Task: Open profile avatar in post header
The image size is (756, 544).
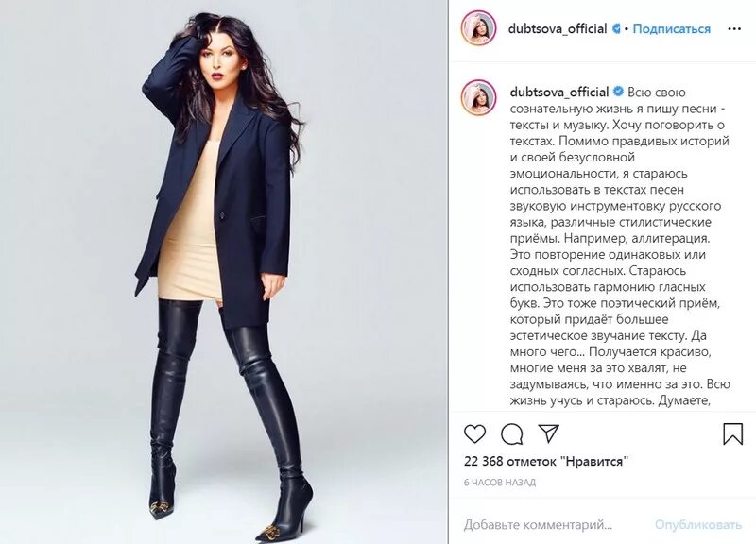Action: 479,28
